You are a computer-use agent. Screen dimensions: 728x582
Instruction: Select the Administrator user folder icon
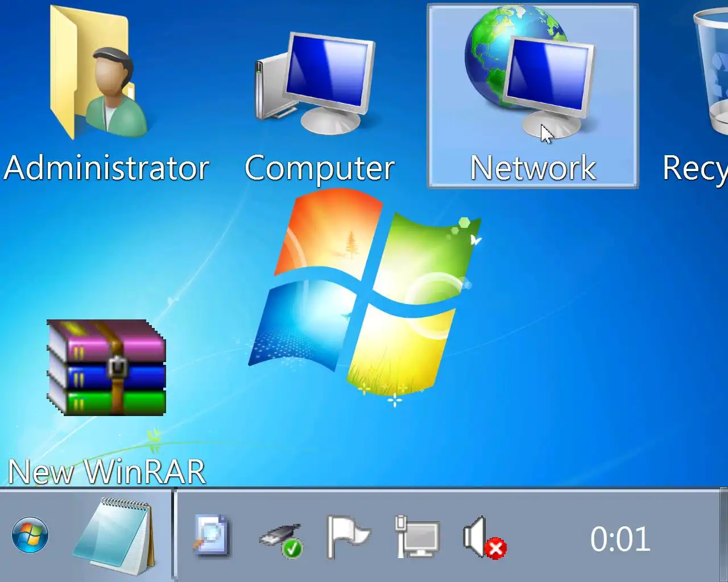(98, 72)
